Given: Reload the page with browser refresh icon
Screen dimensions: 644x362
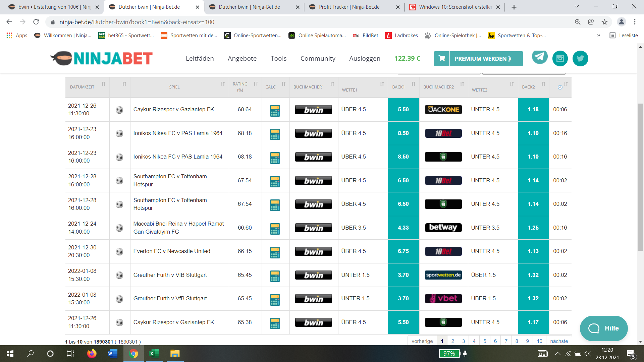Looking at the screenshot, I should [x=36, y=22].
